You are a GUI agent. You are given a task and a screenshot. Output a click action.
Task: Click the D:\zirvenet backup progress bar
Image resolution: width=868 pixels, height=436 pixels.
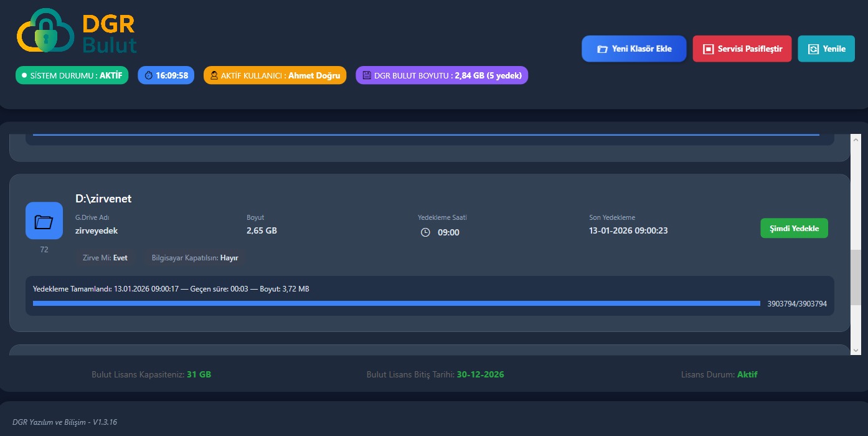click(396, 303)
